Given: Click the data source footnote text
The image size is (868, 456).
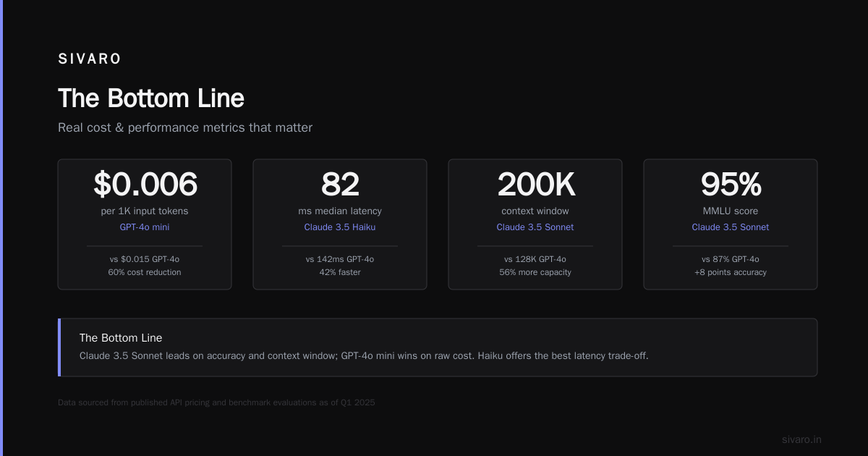Looking at the screenshot, I should (216, 402).
